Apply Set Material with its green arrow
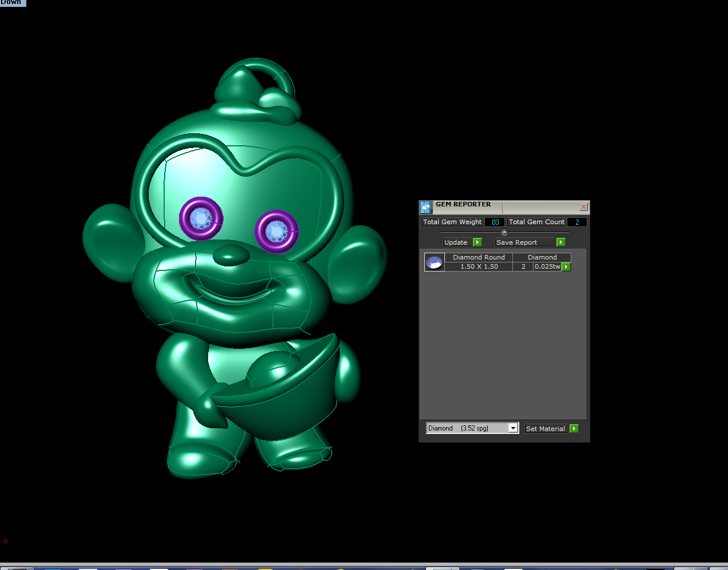 click(x=574, y=429)
